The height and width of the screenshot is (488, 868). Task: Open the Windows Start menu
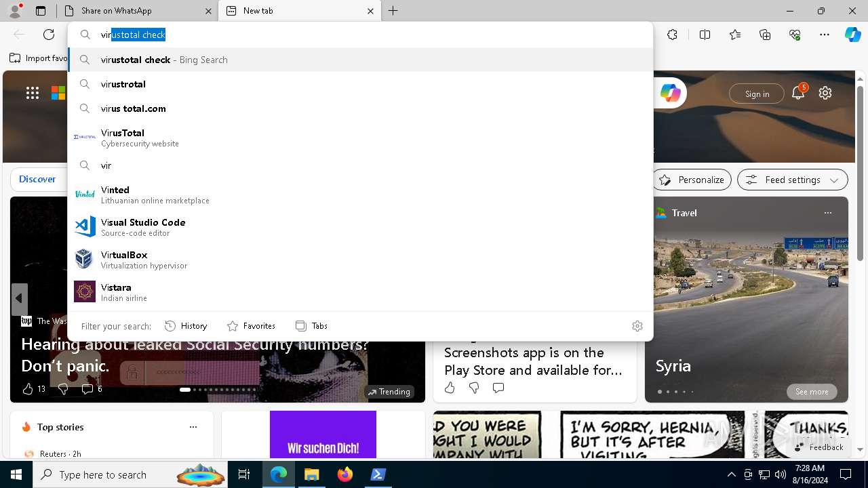pos(16,474)
